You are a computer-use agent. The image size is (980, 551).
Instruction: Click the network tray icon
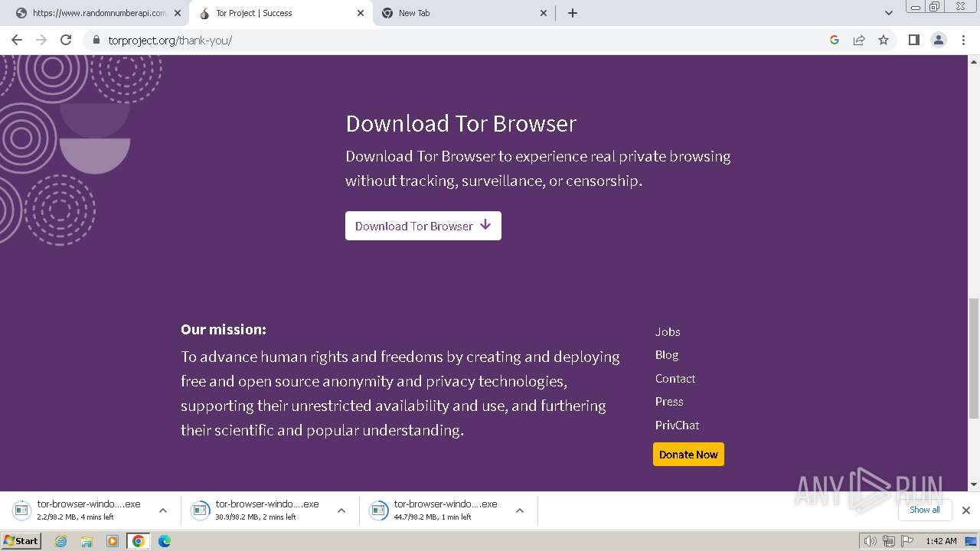[889, 541]
